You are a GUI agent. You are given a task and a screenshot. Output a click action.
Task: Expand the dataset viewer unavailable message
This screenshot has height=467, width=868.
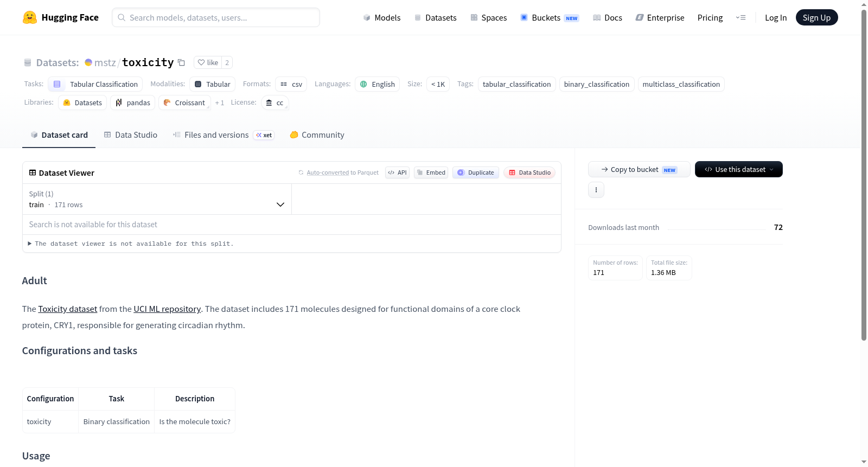pos(131,244)
